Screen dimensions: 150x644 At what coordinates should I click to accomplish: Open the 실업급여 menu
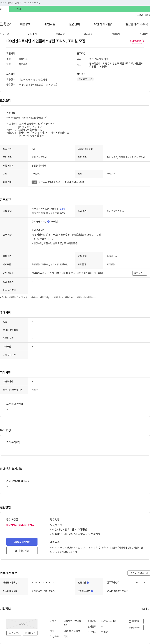coord(74,24)
